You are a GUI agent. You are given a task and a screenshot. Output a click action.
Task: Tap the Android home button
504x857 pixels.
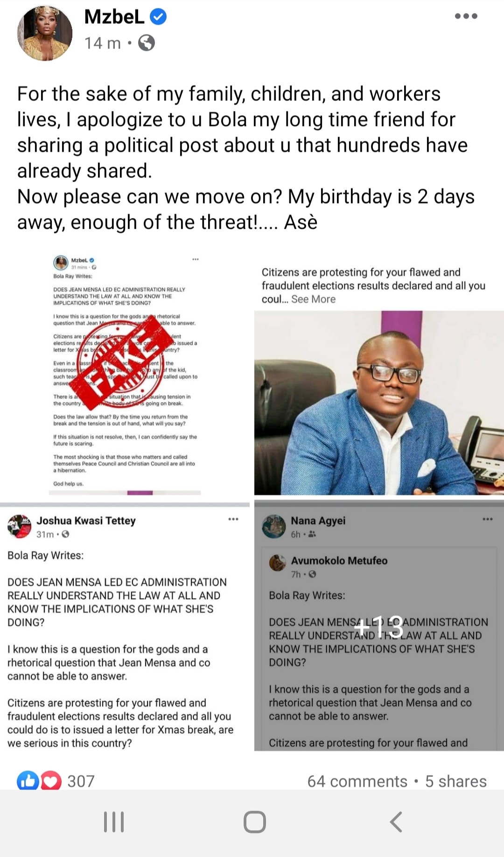click(x=255, y=822)
